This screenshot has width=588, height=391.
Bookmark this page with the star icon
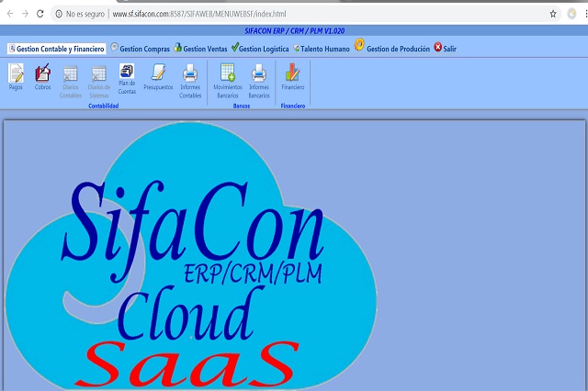pos(553,14)
